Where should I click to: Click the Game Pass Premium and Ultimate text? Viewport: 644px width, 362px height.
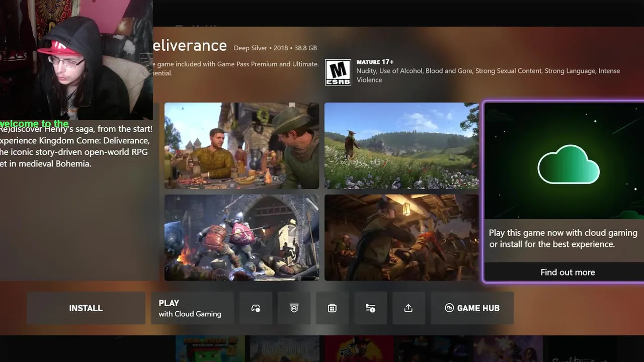click(235, 68)
